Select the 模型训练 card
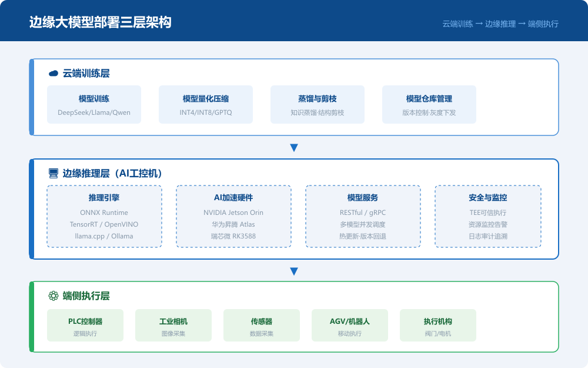Viewport: 588px width, 368px height. click(94, 104)
